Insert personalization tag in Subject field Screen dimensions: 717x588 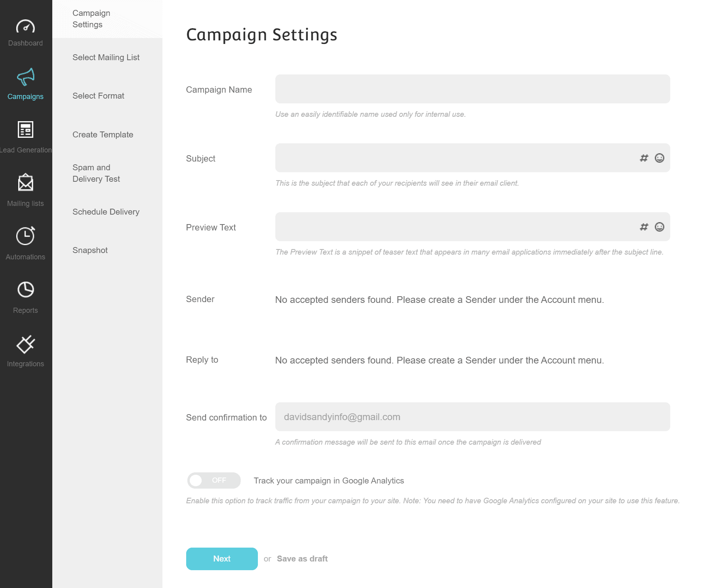pyautogui.click(x=644, y=158)
